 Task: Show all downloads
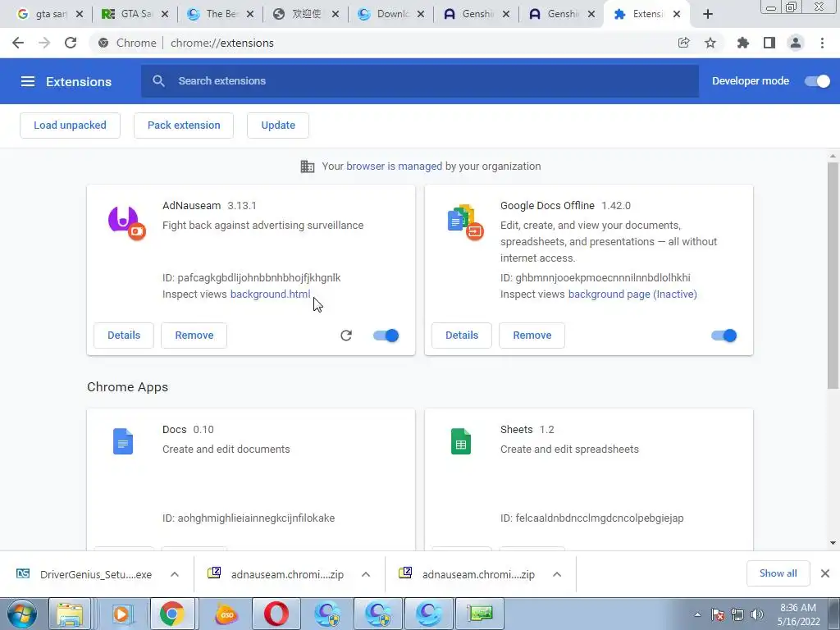(x=778, y=573)
